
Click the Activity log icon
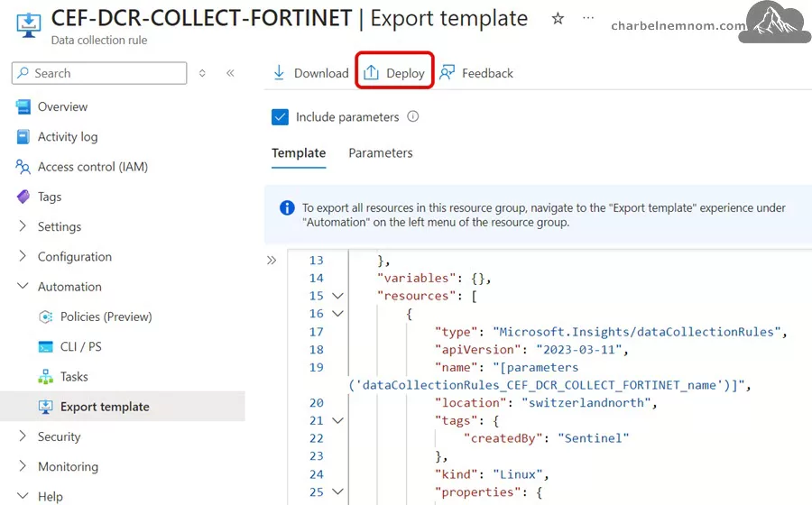23,136
